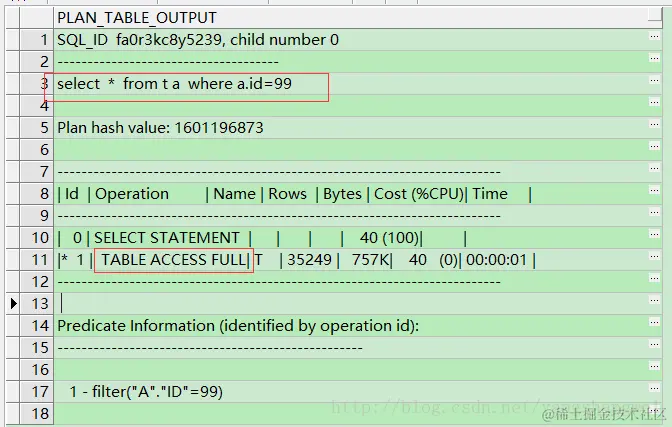Click the empty edit cell in row 13
The width and height of the screenshot is (672, 427).
351,304
